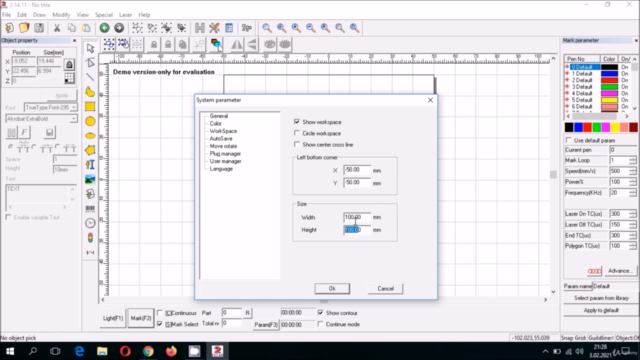The height and width of the screenshot is (360, 640).
Task: Tick Use default param checkbox
Action: (x=569, y=140)
